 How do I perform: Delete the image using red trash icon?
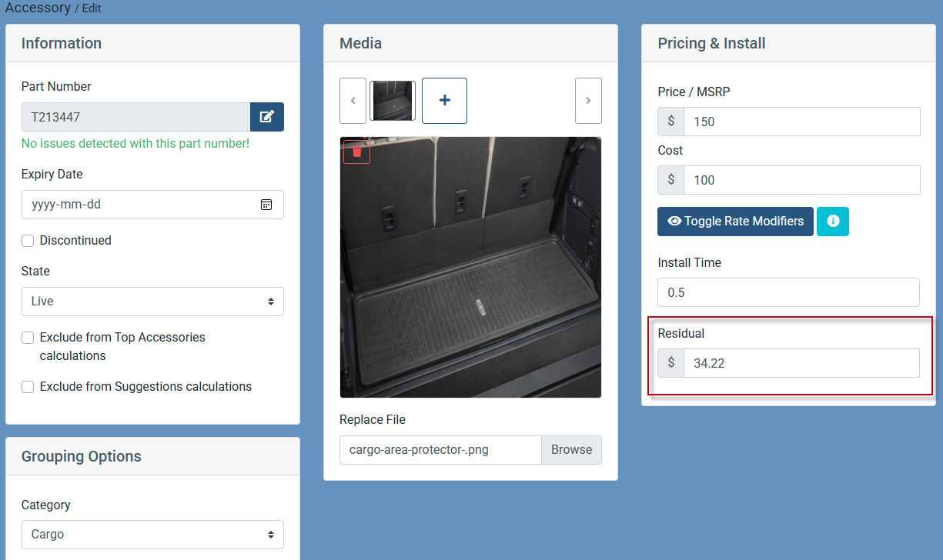coord(356,152)
